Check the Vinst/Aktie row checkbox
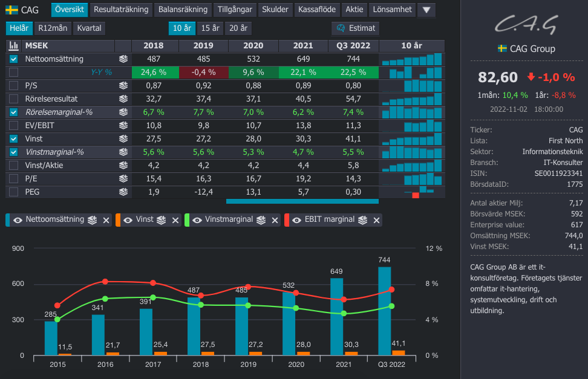 (x=14, y=166)
